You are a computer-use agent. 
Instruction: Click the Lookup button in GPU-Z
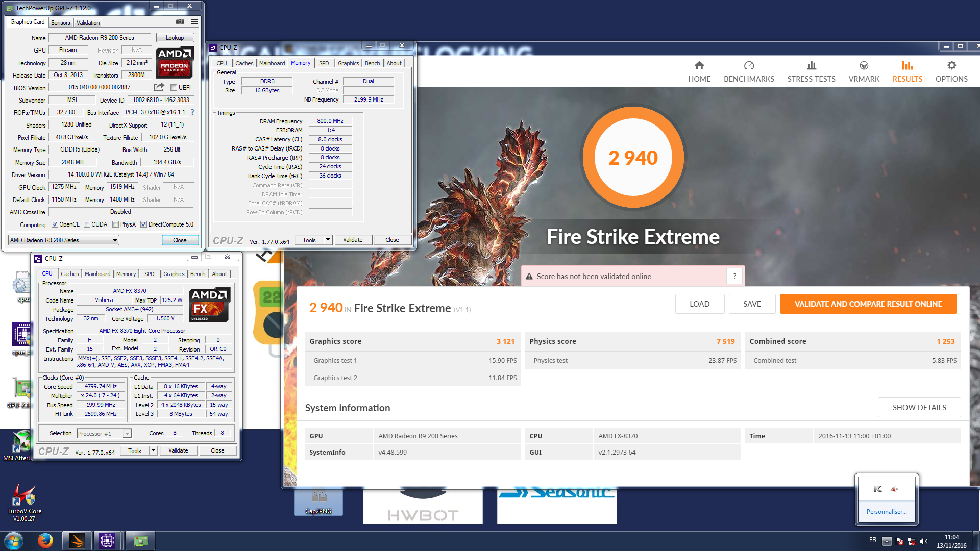click(175, 38)
